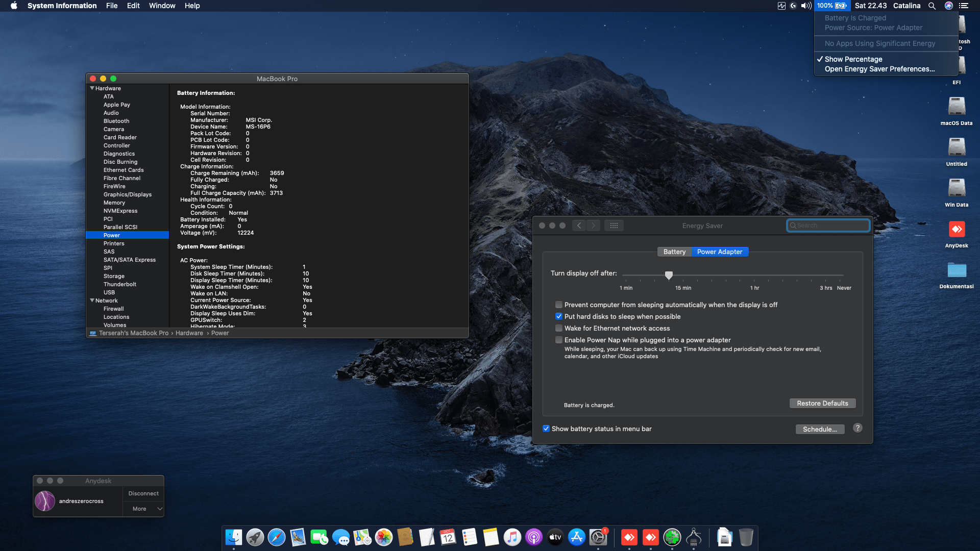Screen dimensions: 980x551
Task: Open Spotlight search in menu bar
Action: (932, 6)
